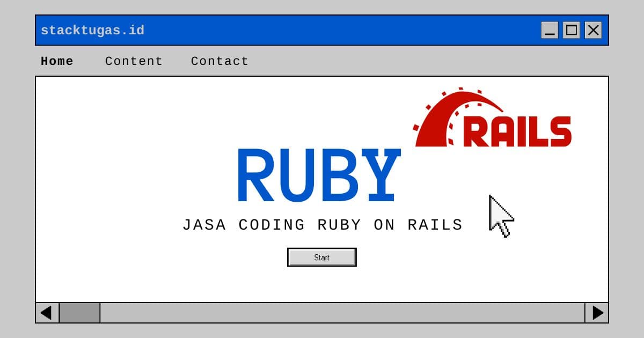Click the big blue RUBY heading

pyautogui.click(x=318, y=176)
